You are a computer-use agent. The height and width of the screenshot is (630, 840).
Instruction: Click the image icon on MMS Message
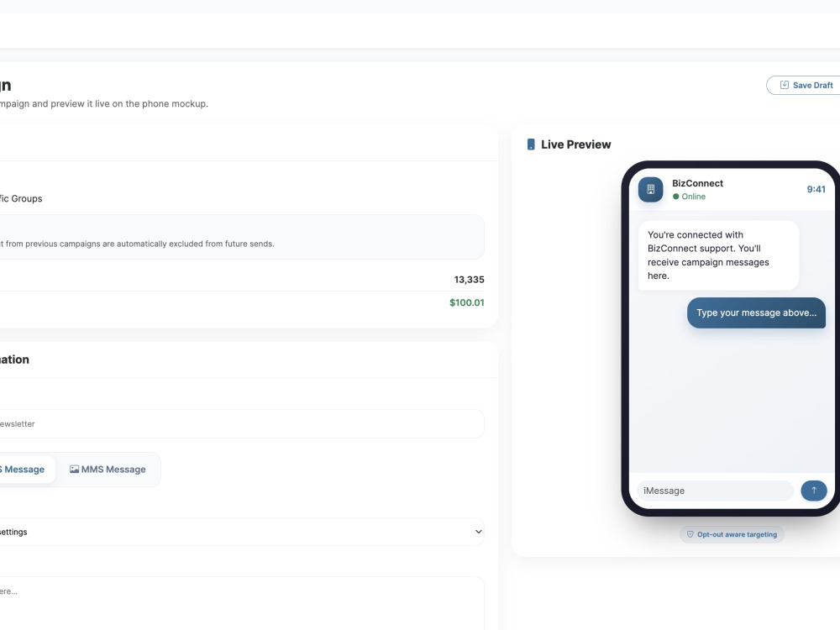74,470
